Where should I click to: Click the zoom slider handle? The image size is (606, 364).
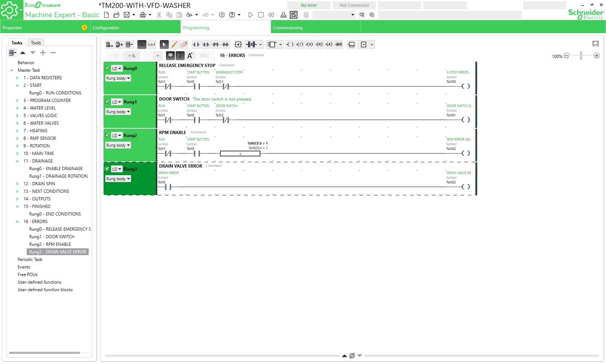pos(581,56)
